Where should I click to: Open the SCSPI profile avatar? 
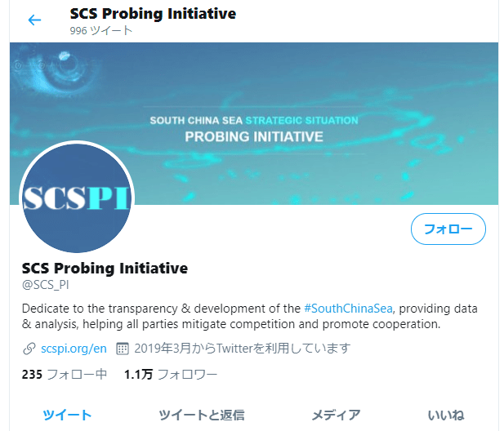point(77,198)
